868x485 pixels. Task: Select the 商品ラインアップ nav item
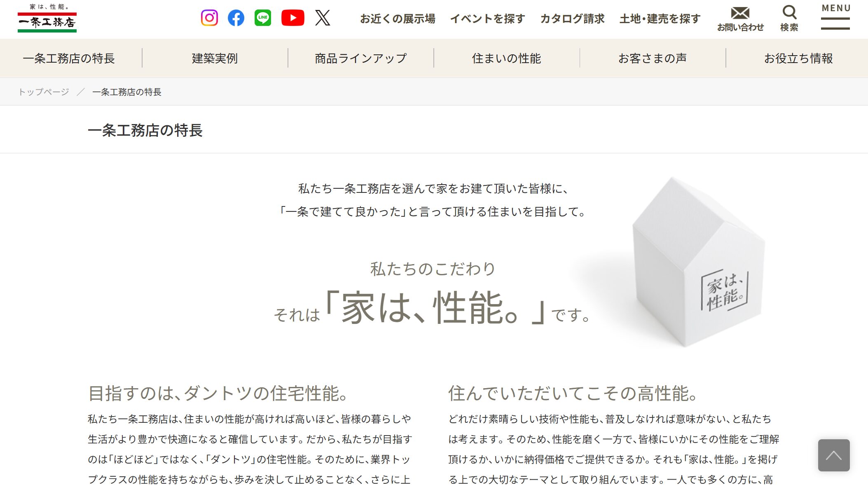[x=361, y=58]
